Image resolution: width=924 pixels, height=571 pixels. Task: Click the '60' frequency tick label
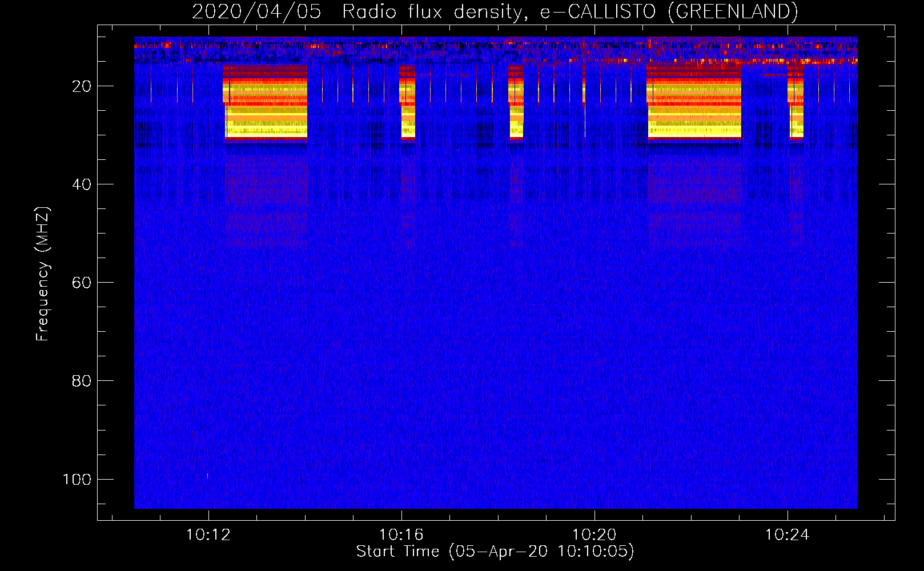tap(82, 283)
